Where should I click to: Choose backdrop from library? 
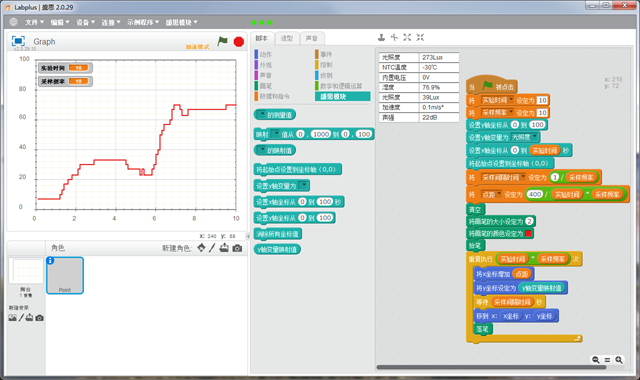point(13,318)
